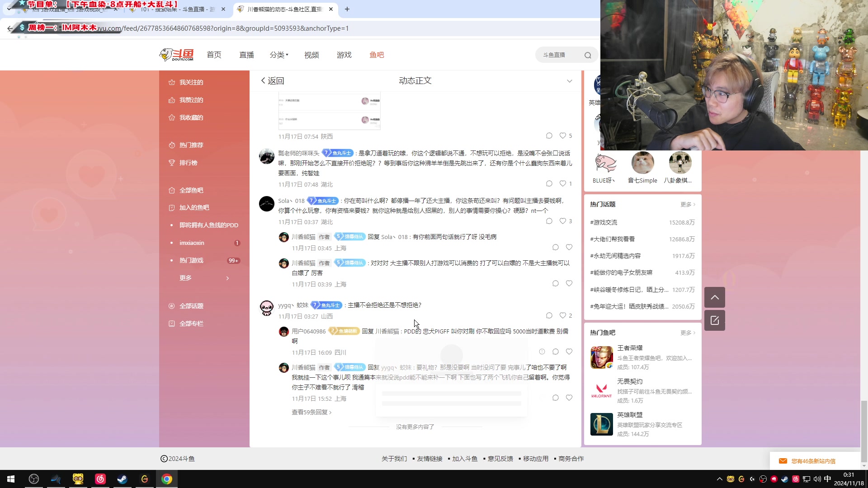This screenshot has width=868, height=488.
Task: Expand the chevron beside 动态正文 header
Action: tap(569, 81)
